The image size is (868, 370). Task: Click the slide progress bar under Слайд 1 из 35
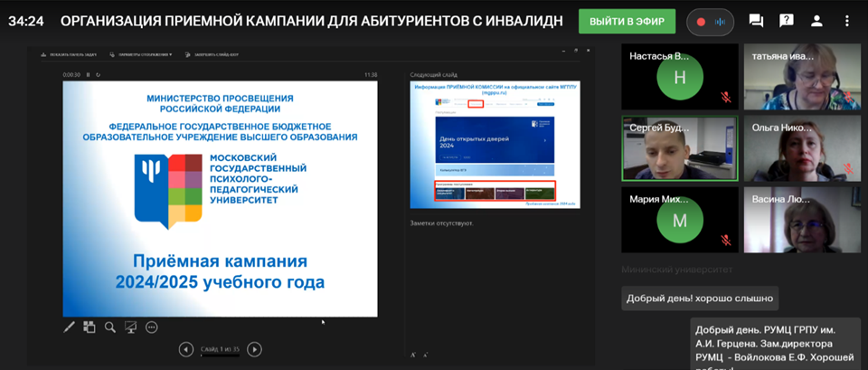220,355
